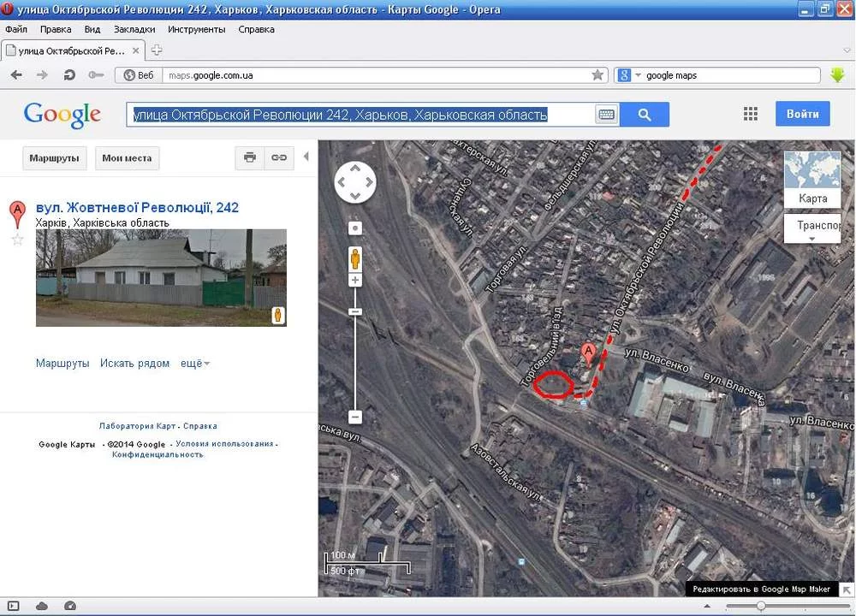This screenshot has height=616, width=856.
Task: Open the Google apps grid icon
Action: [x=751, y=114]
